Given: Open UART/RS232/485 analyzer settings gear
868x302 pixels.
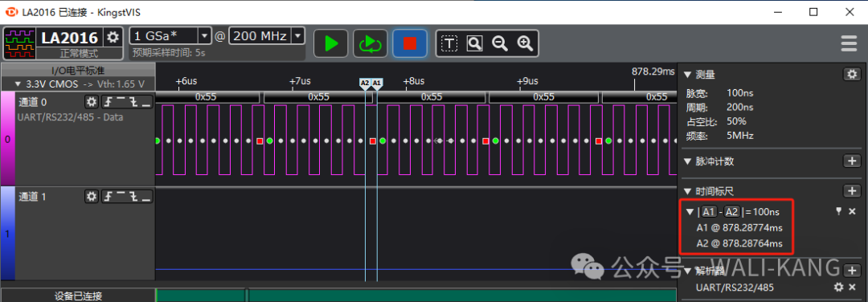Looking at the screenshot, I should [x=838, y=287].
